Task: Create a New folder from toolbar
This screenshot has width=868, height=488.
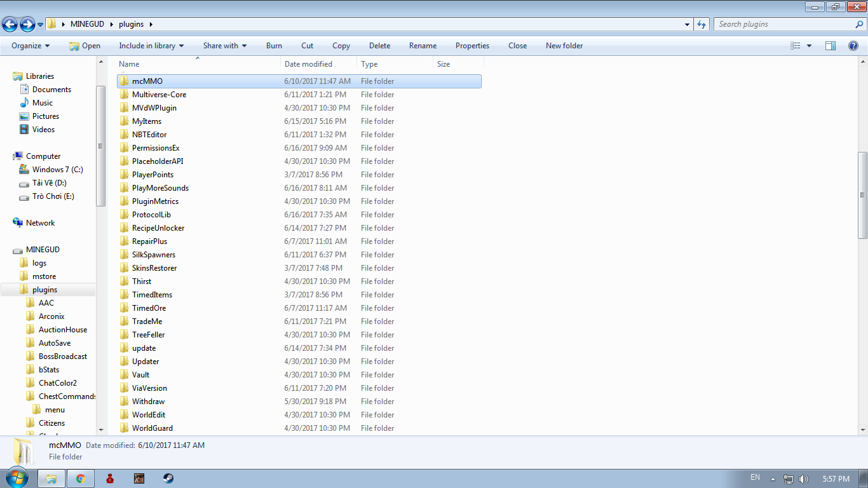Action: [x=564, y=46]
